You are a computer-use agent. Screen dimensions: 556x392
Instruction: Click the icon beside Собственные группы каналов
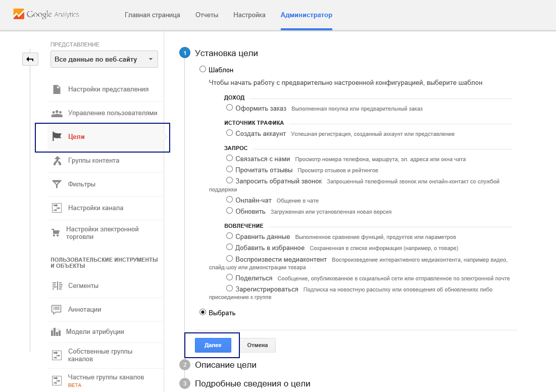[x=57, y=355]
